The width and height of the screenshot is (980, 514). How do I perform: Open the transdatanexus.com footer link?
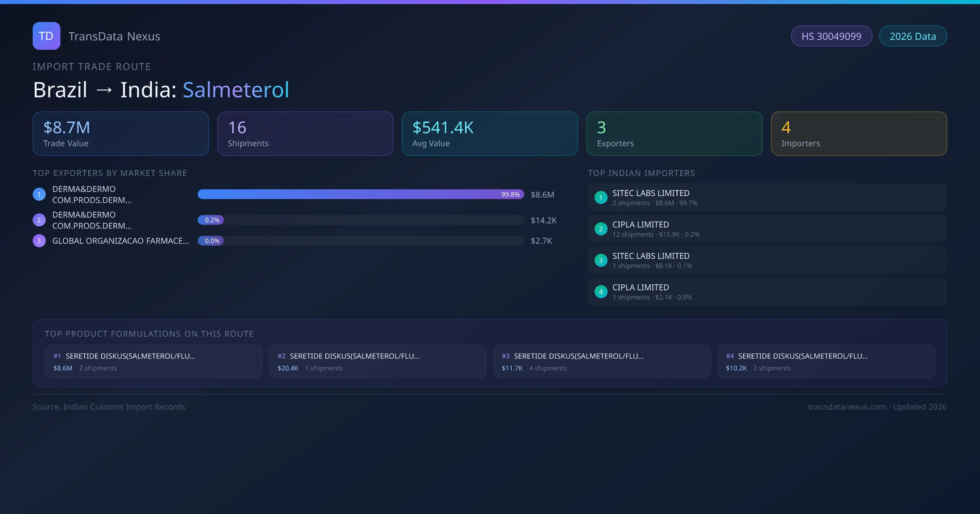[847, 407]
